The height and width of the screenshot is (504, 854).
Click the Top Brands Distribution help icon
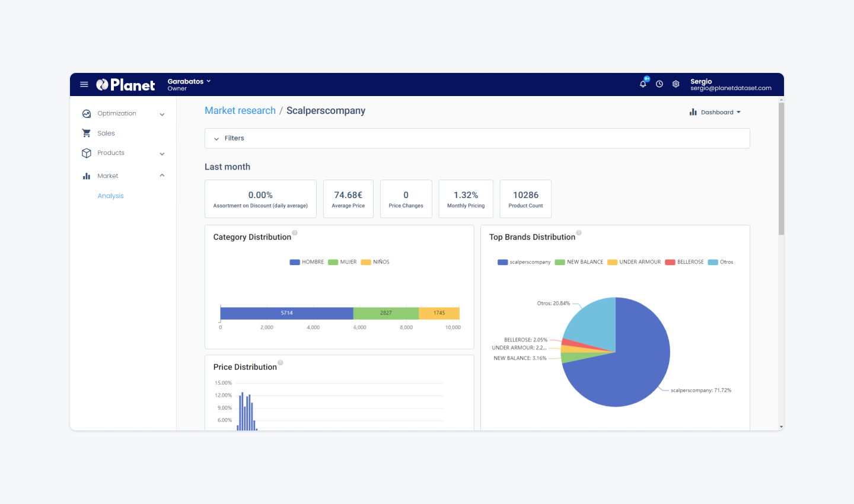(579, 232)
